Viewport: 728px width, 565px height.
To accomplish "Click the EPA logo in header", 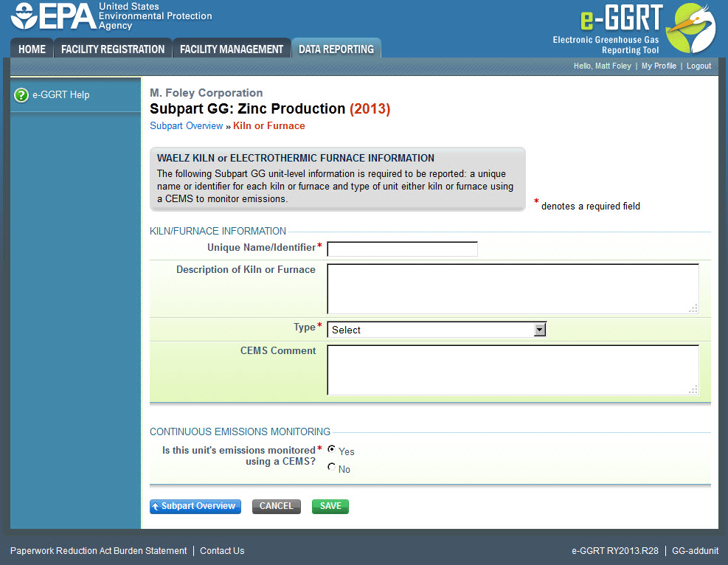I will pos(111,16).
